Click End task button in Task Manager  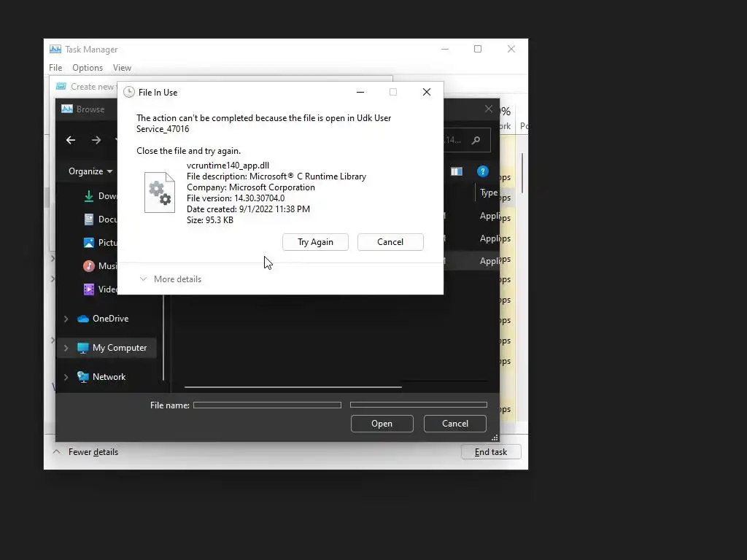coord(491,452)
